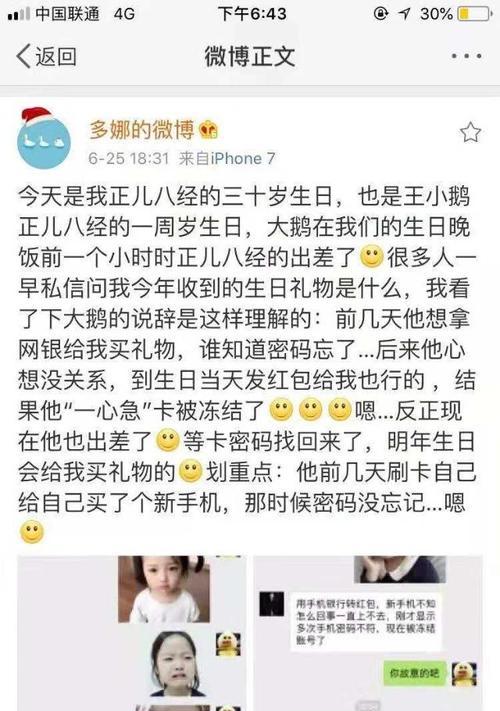
Task: Tap the post timestamp 6-25 18:31
Action: coord(128,158)
